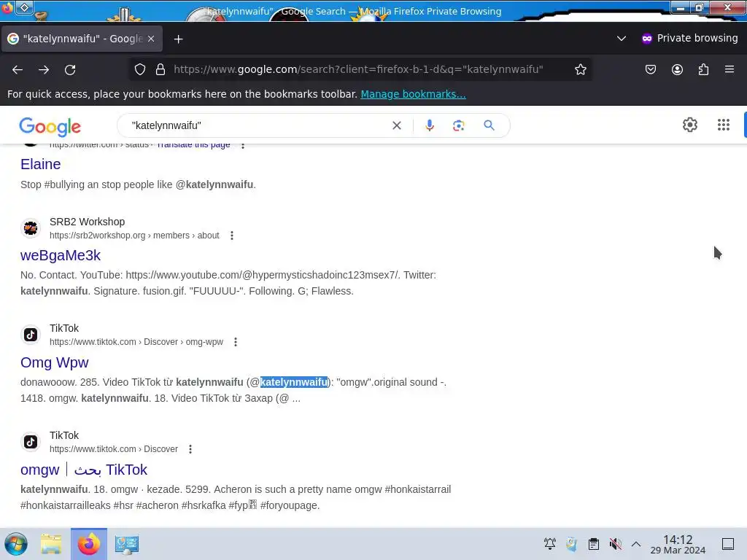Reload the current page
This screenshot has height=560, width=747.
click(70, 69)
